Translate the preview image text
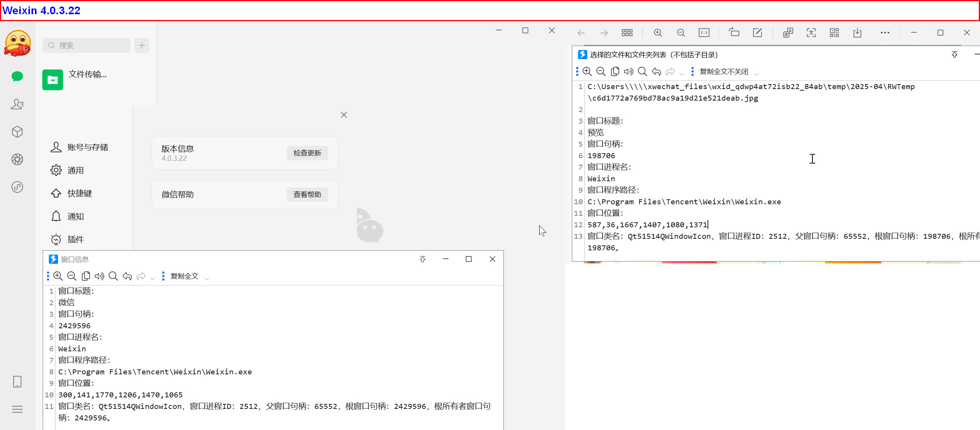Image resolution: width=980 pixels, height=430 pixels. [x=788, y=33]
